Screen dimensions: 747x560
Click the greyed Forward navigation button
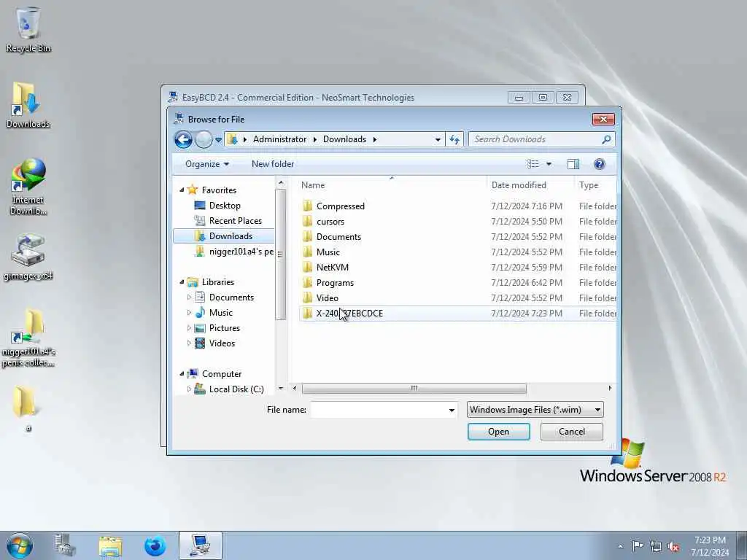click(204, 139)
